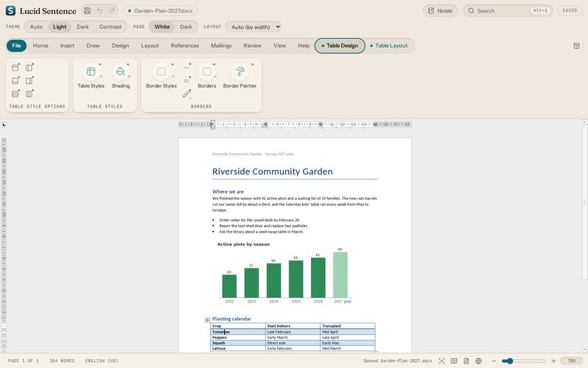588x368 pixels.
Task: Click the Notes pencil icon
Action: pos(431,10)
